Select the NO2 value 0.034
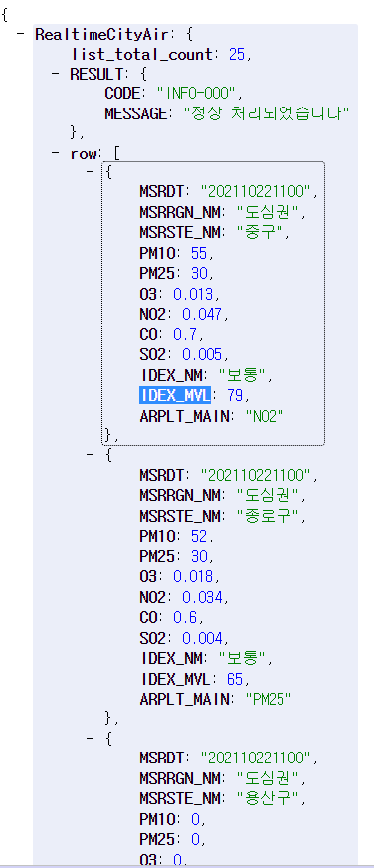 202,598
